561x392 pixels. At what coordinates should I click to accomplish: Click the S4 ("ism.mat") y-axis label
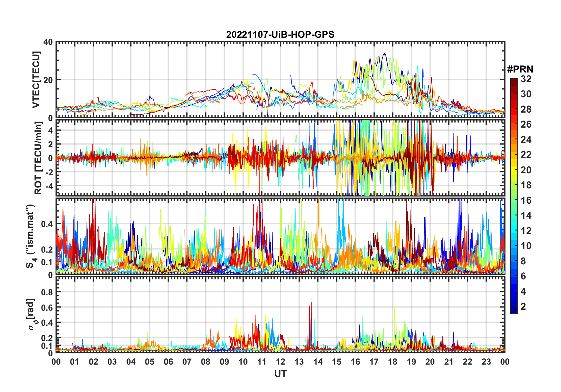[31, 236]
